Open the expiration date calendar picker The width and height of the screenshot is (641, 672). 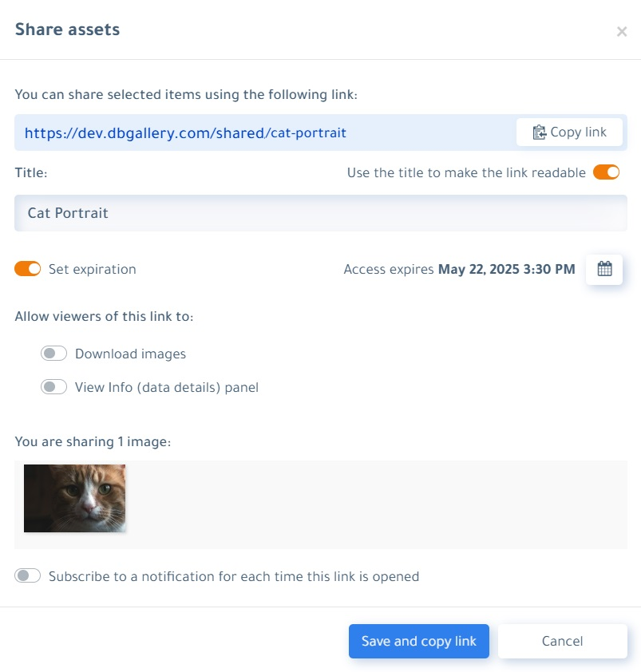(603, 269)
